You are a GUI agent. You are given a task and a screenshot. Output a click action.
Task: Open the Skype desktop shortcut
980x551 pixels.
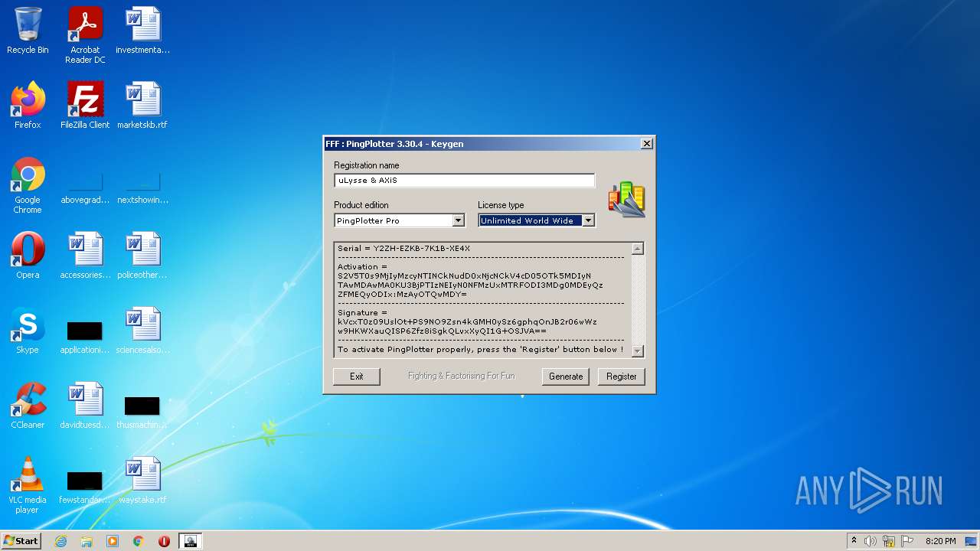click(28, 331)
